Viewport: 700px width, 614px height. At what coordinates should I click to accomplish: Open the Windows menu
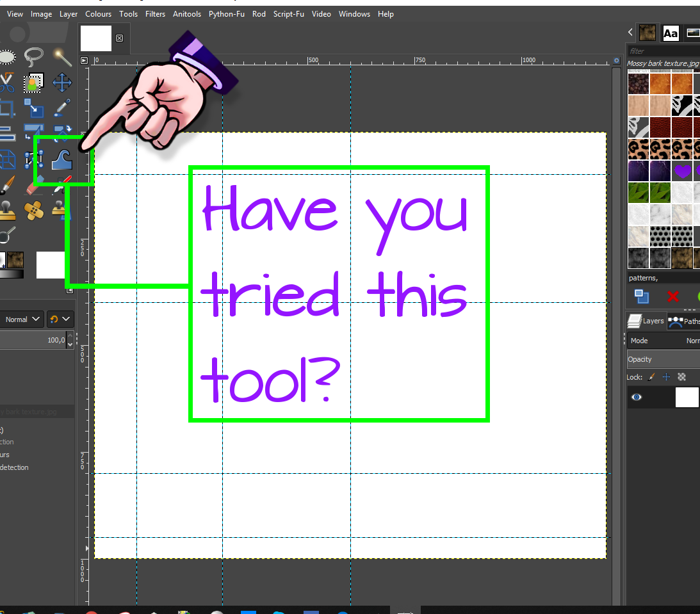(354, 14)
